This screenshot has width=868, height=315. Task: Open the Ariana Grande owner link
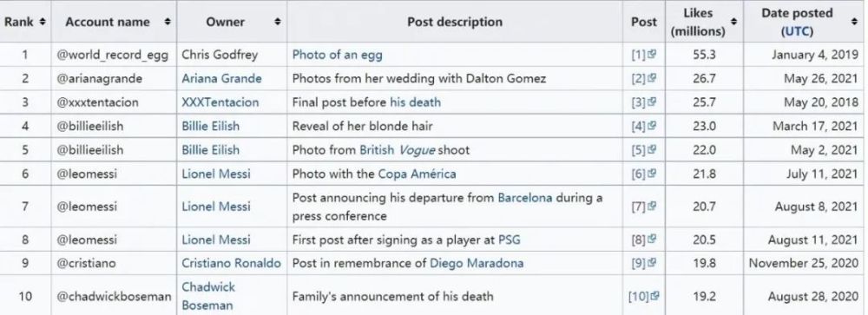point(221,79)
